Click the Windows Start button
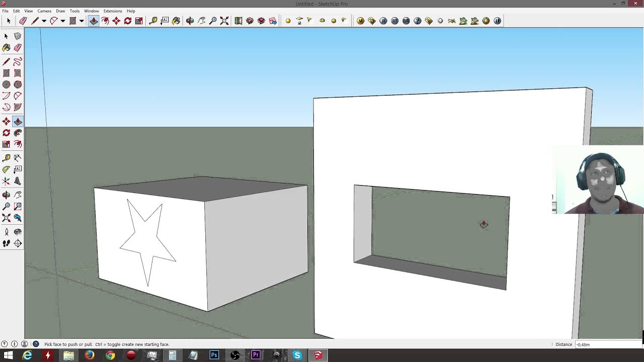The image size is (644, 362). [x=9, y=355]
